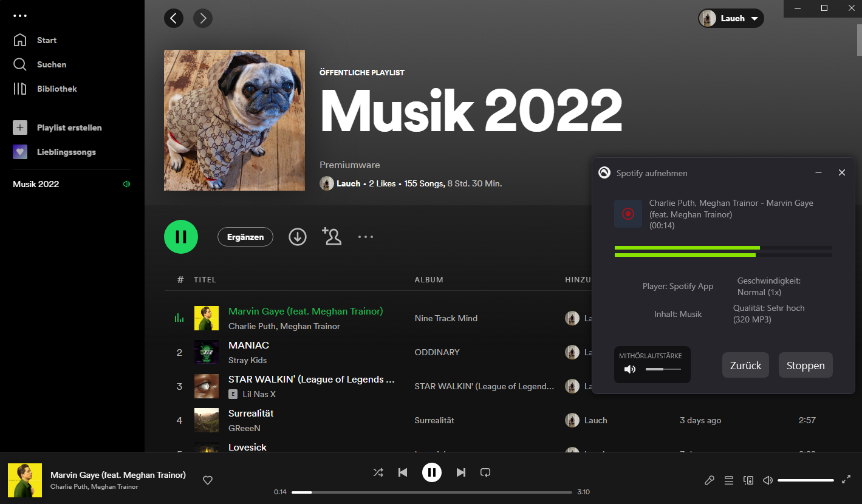Viewport: 862px width, 504px height.
Task: Close the Spotify aufnehmen window
Action: click(842, 172)
